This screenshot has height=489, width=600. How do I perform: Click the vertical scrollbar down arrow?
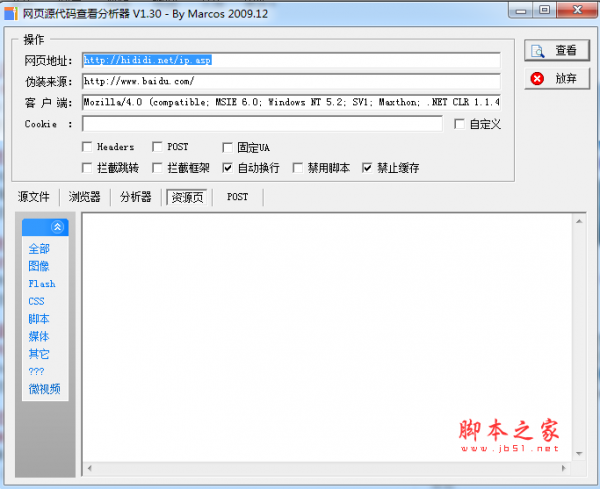coord(579,454)
